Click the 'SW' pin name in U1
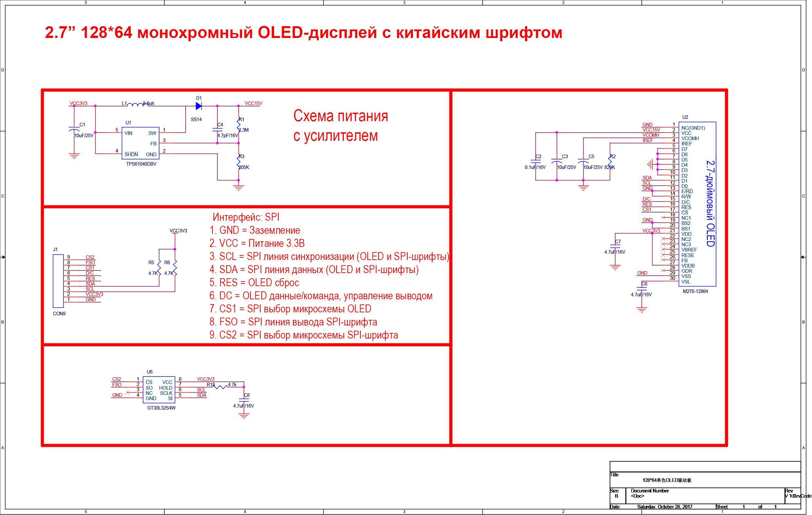The width and height of the screenshot is (812, 515). pos(153,133)
